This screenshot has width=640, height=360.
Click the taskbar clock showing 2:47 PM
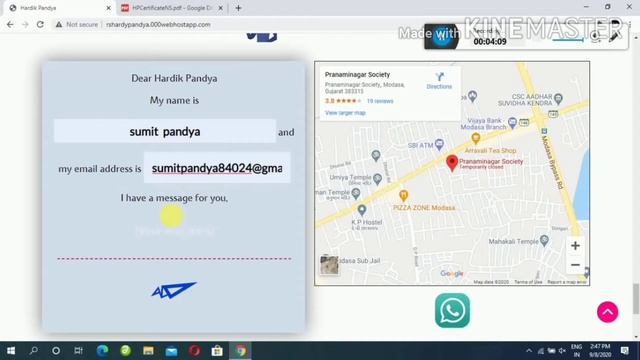(x=600, y=351)
